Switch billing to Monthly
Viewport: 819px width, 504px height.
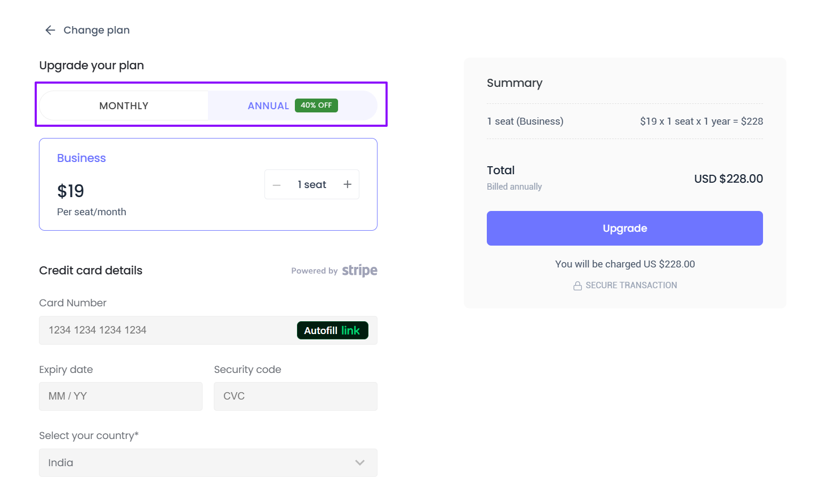[124, 105]
